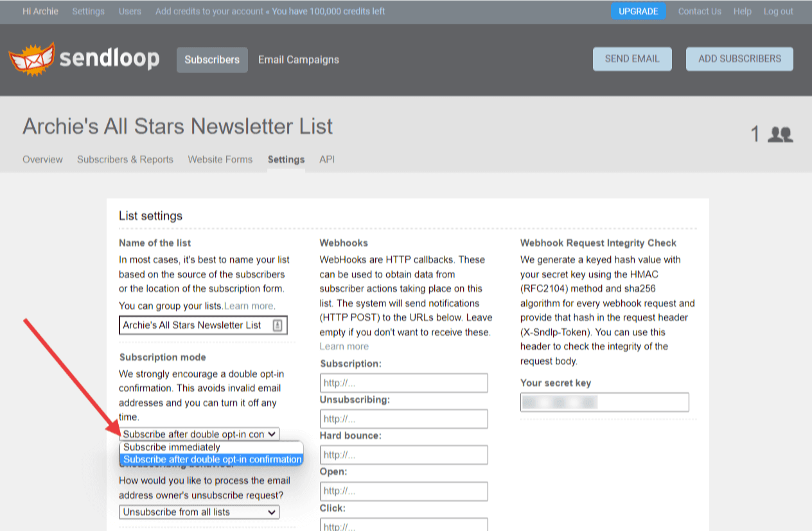This screenshot has height=531, width=812.
Task: Click the SEND EMAIL button
Action: point(632,58)
